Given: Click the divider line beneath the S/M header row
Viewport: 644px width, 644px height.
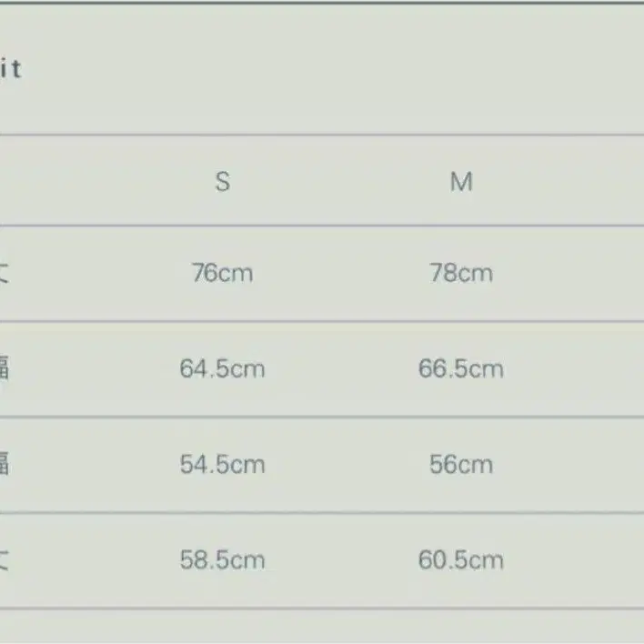Looking at the screenshot, I should (x=322, y=226).
